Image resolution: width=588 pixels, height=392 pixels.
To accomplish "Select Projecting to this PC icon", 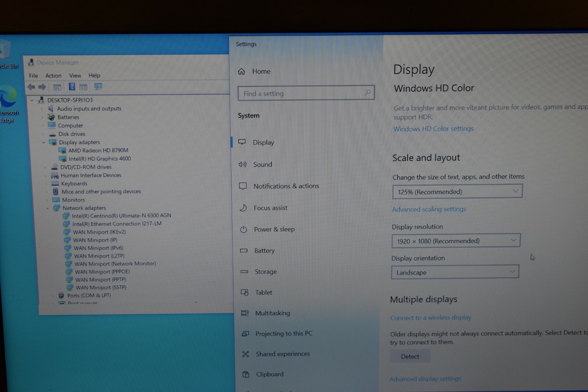I will (245, 334).
